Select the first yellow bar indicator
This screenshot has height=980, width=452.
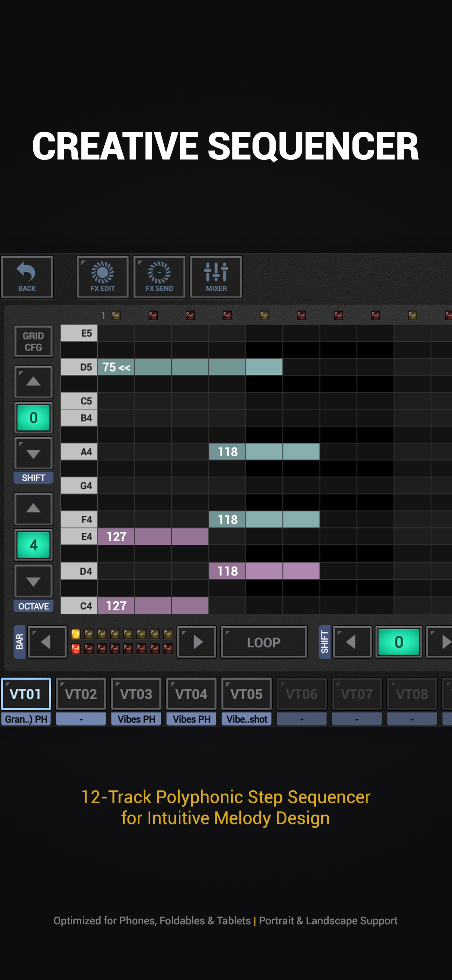coord(76,634)
